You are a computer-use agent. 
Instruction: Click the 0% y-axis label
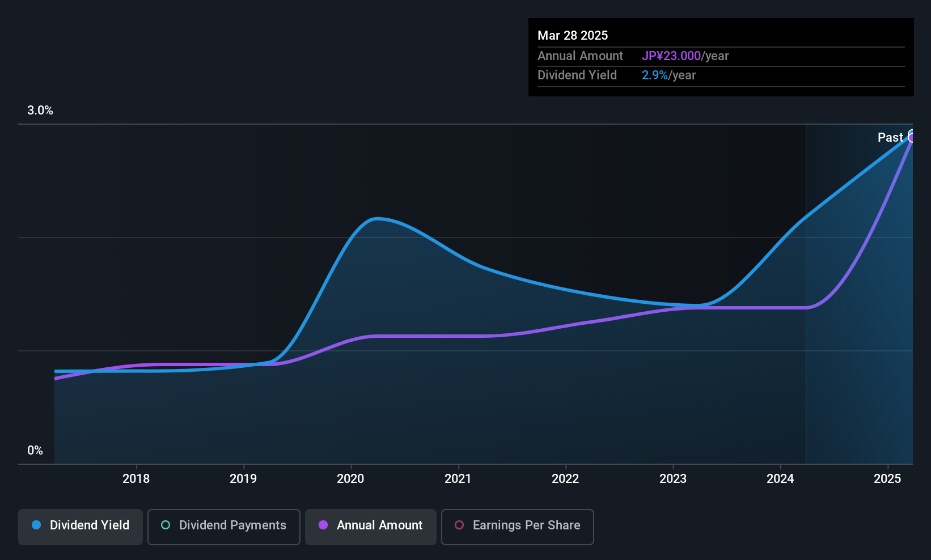pos(35,451)
